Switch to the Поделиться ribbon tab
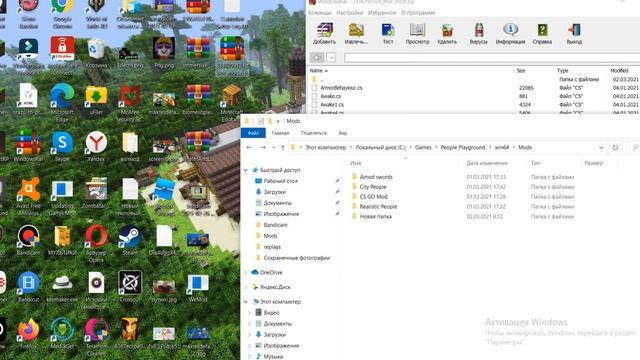 tap(314, 133)
